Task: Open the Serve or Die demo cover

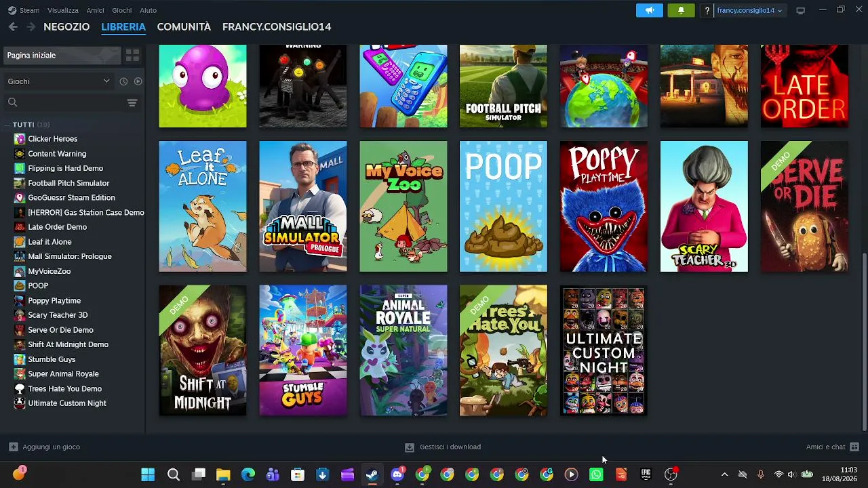Action: click(x=804, y=206)
